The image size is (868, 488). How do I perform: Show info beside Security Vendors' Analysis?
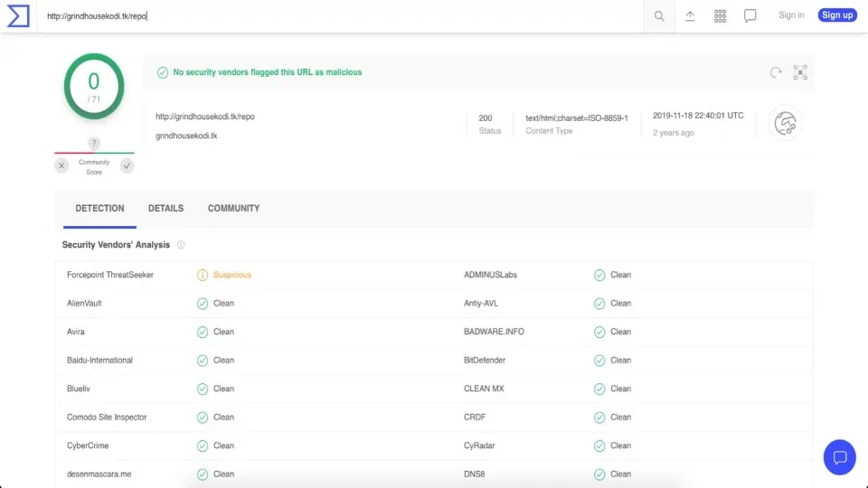[181, 245]
